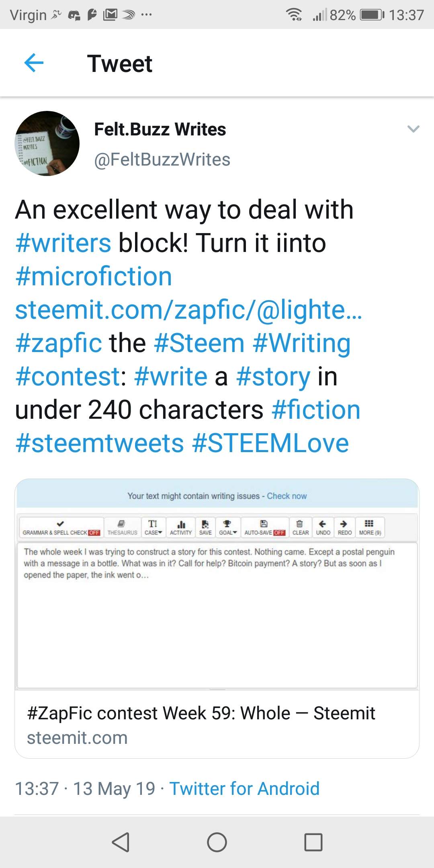
Task: Tap the @FeltBuzzWrites handle
Action: tap(162, 160)
